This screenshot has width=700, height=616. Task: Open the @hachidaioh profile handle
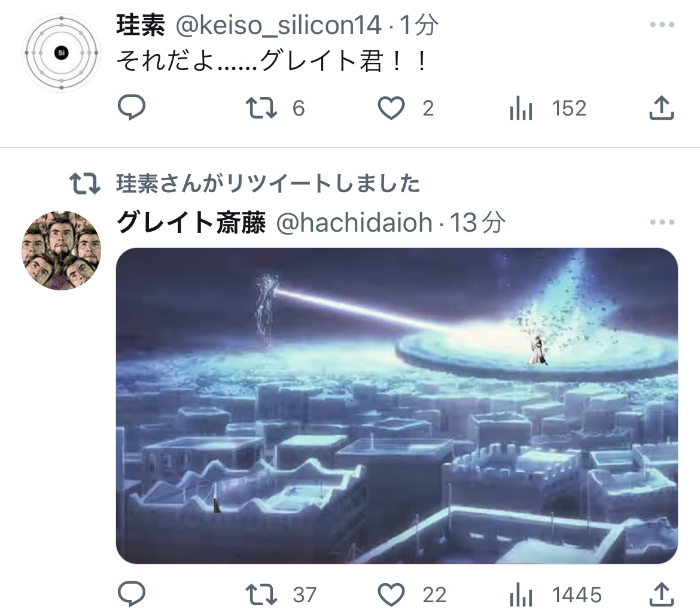[354, 222]
